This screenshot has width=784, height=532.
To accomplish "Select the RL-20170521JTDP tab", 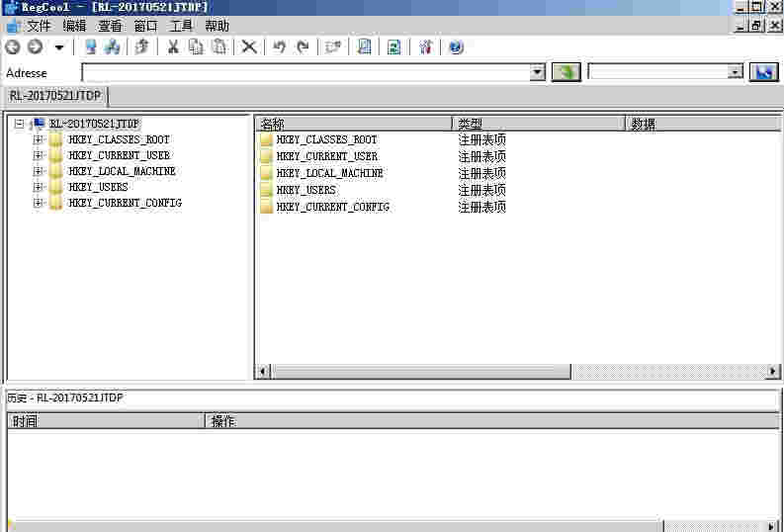I will pyautogui.click(x=55, y=96).
